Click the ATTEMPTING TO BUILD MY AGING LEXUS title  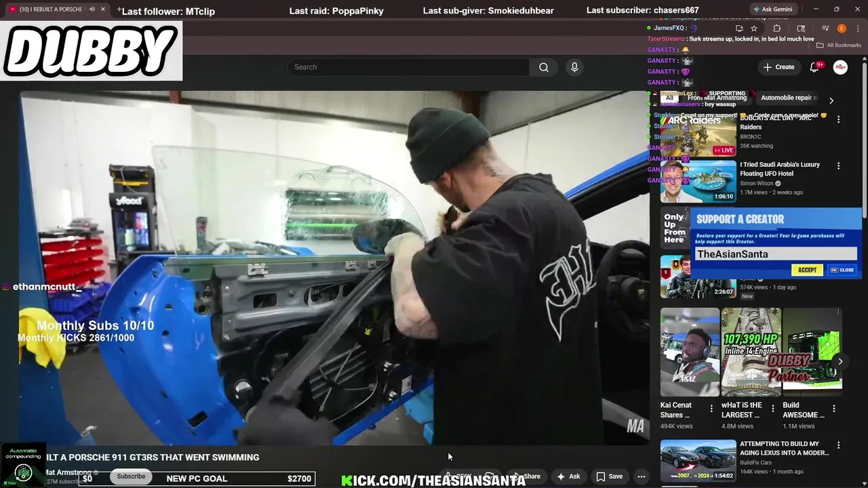coord(785,449)
